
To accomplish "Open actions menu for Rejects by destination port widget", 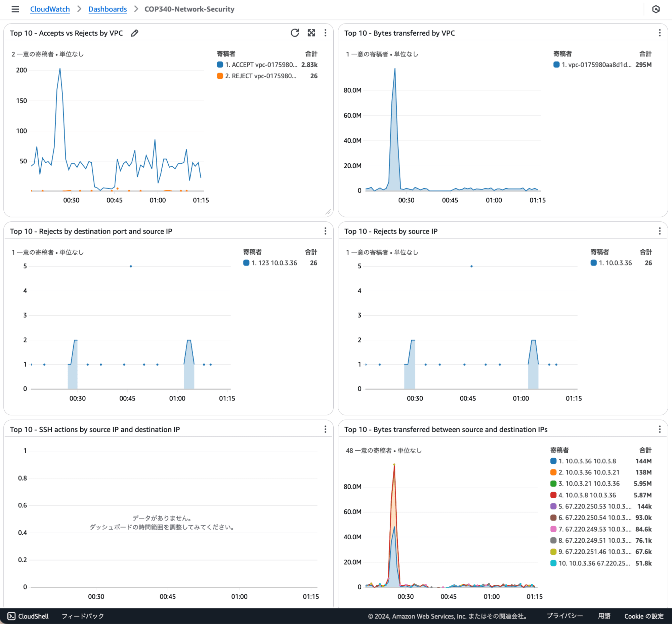I will 325,231.
